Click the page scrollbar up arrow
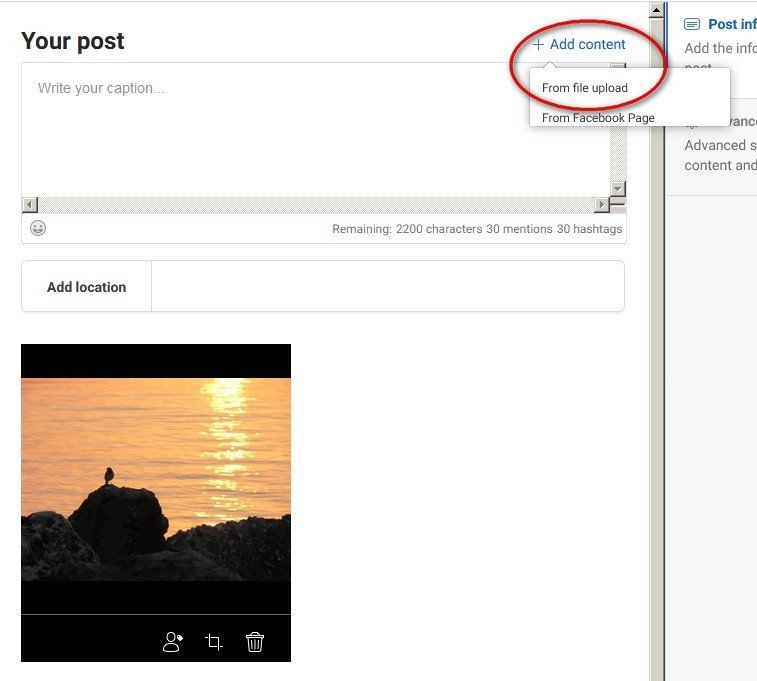757x681 pixels. (657, 10)
